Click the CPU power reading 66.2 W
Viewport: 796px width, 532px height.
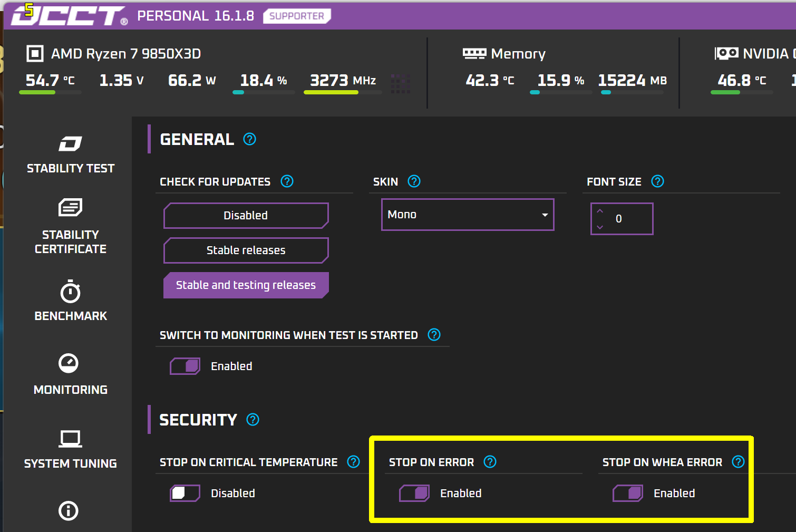192,81
